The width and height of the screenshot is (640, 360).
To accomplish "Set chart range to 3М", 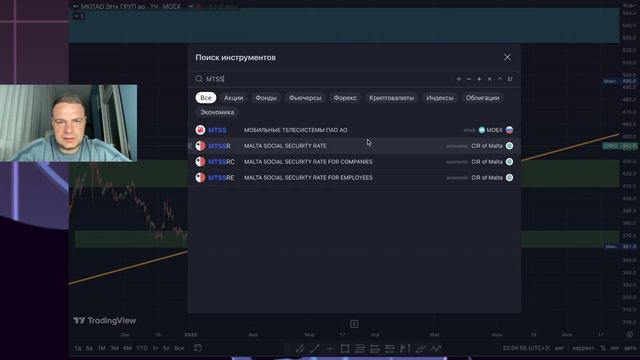I will click(x=114, y=348).
